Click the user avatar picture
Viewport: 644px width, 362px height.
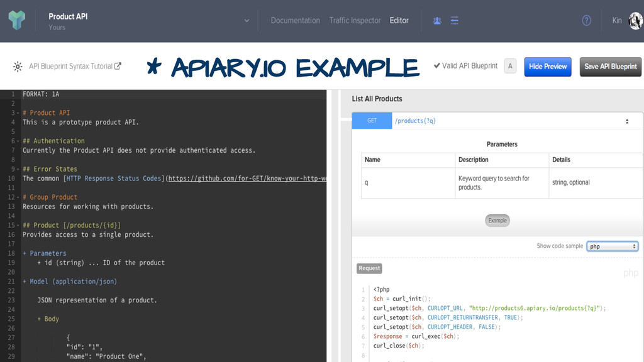[636, 21]
